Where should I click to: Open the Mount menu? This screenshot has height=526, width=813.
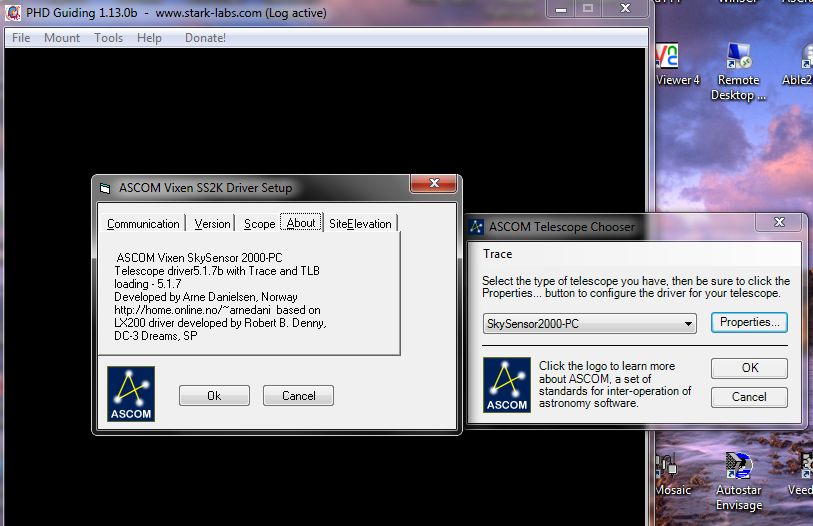point(62,38)
